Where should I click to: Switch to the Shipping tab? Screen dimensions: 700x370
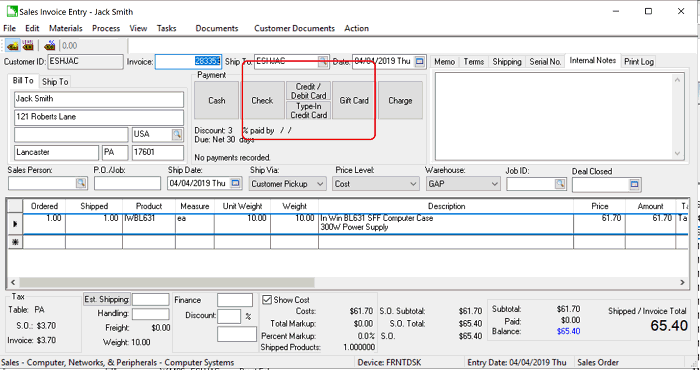(x=507, y=62)
